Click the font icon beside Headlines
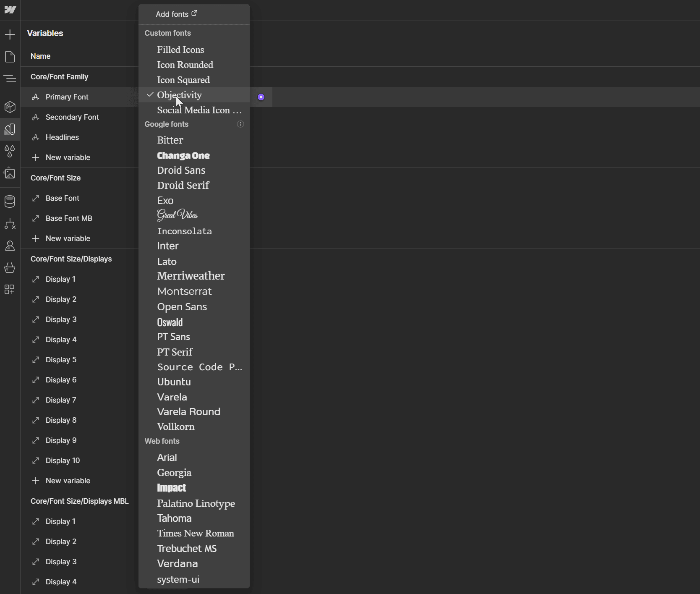Screen dimensions: 700x594 click(36, 137)
